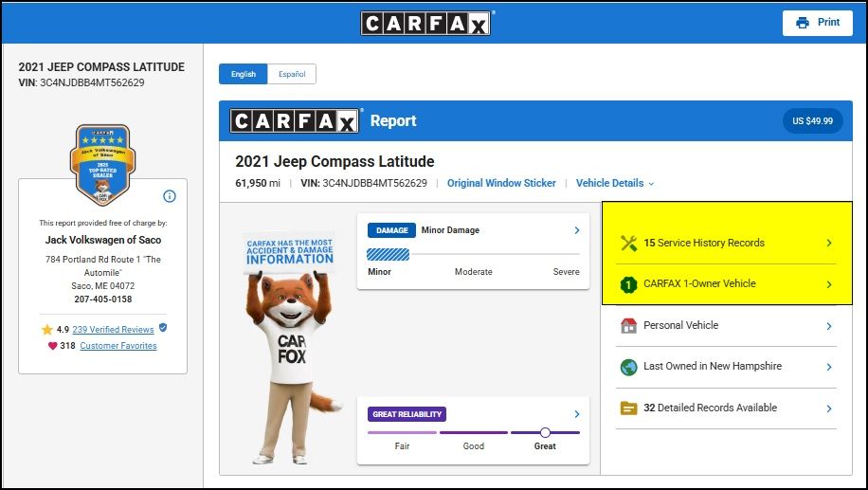This screenshot has height=490, width=868.
Task: Click the Moderate label under damage bar
Action: pyautogui.click(x=473, y=272)
